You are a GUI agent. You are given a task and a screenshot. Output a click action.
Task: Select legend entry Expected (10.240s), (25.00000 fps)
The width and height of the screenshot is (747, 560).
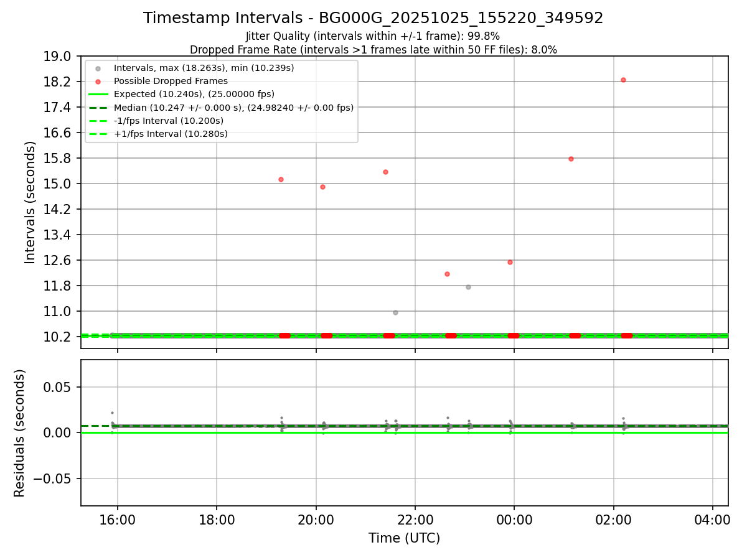(194, 94)
